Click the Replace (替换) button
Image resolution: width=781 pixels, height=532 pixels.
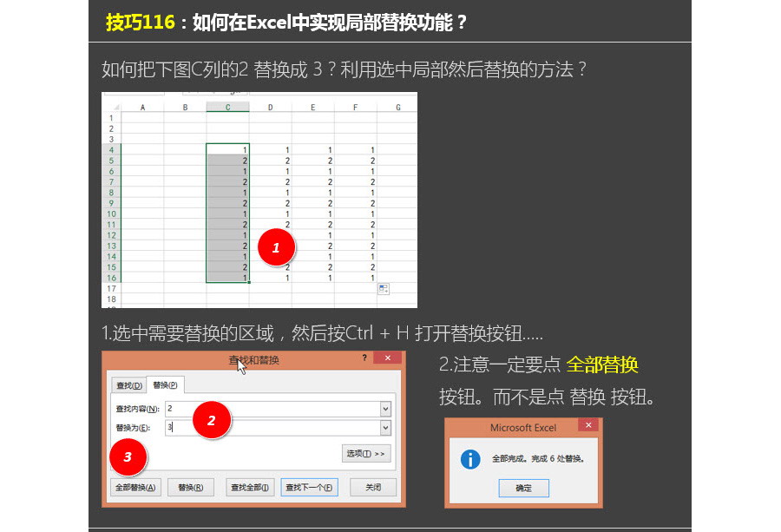click(x=191, y=487)
